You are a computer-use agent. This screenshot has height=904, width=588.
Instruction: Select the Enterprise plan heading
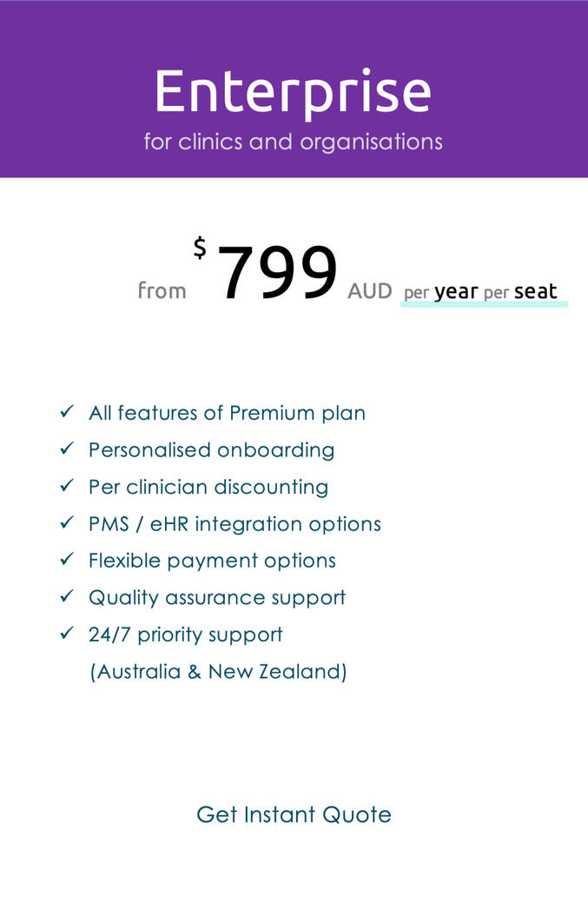point(294,92)
